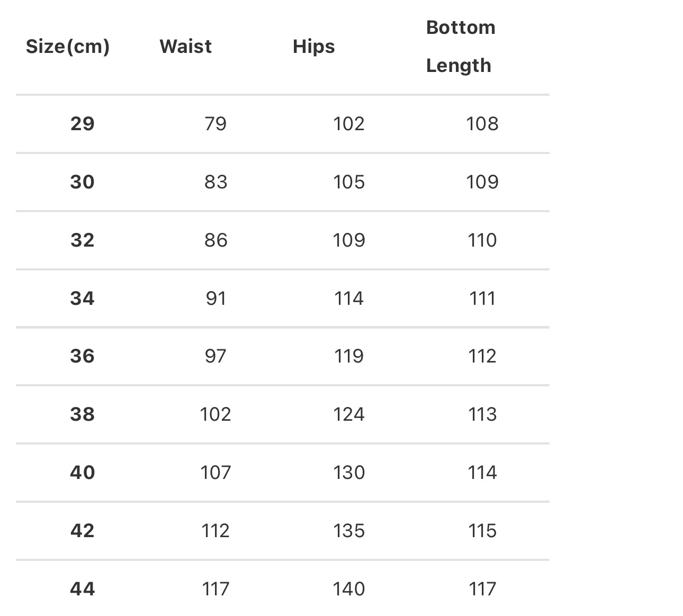Click size 44 row label
Screen dimensions: 683x616
tap(82, 589)
